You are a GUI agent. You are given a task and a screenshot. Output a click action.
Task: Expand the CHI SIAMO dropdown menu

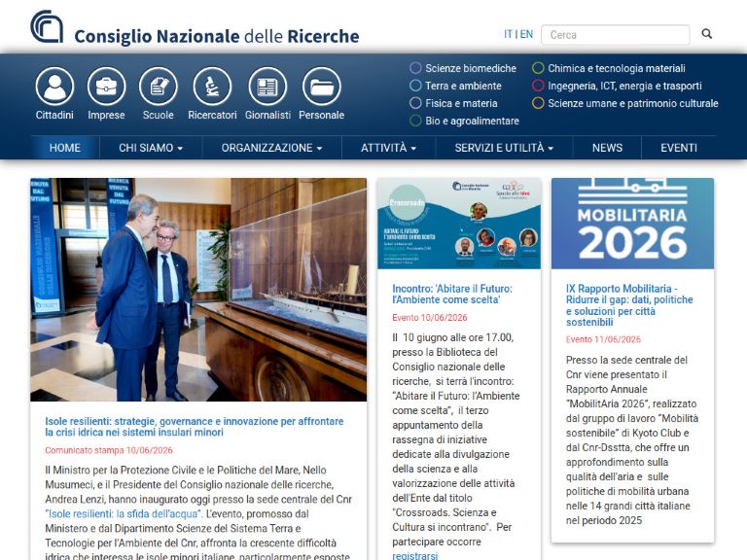[151, 148]
